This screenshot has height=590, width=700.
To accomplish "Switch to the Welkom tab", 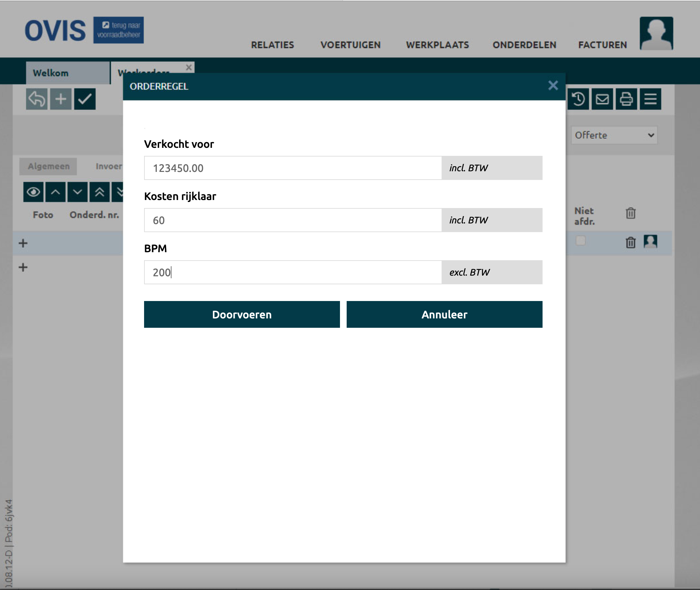I will point(51,73).
